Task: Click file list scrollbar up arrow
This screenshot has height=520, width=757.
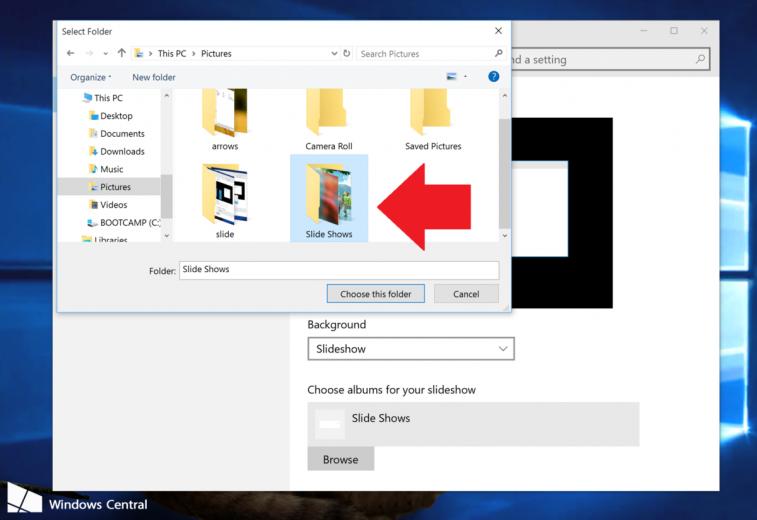Action: coord(505,96)
